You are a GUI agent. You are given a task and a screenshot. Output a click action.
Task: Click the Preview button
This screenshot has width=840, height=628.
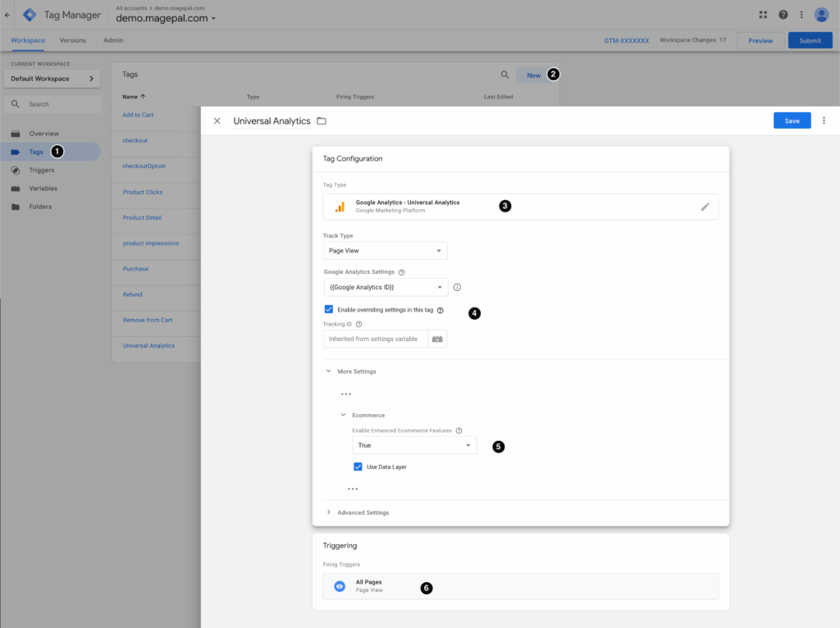[x=760, y=41]
